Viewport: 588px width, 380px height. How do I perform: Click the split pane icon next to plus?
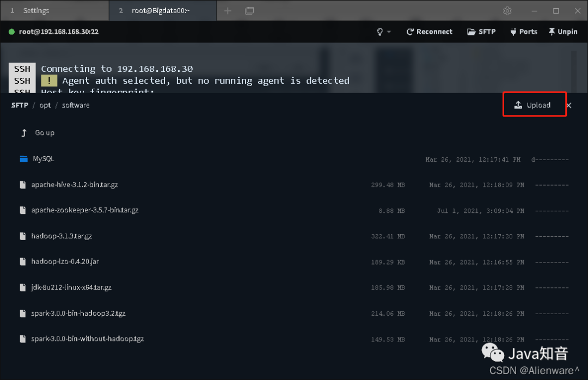click(x=249, y=10)
